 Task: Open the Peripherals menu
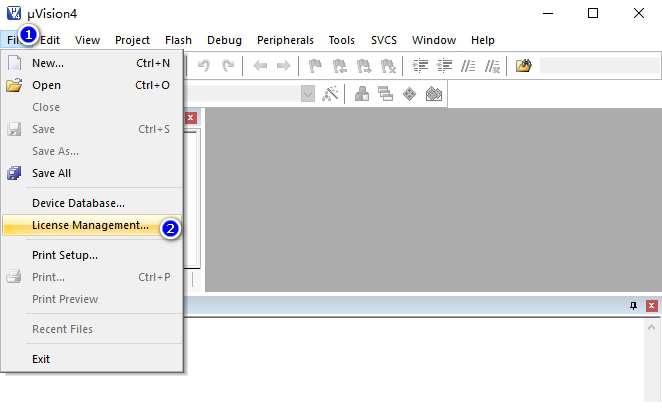[285, 40]
